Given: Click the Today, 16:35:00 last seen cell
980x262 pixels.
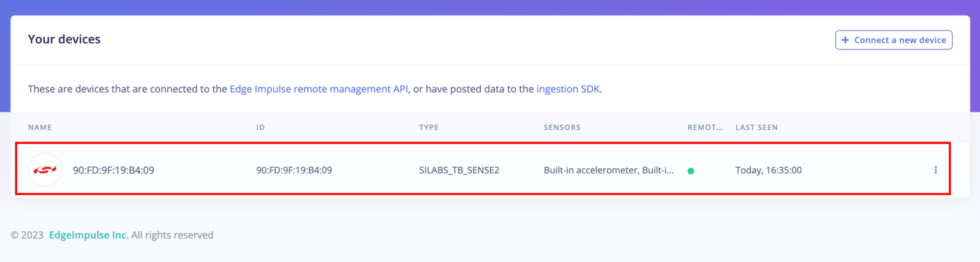Looking at the screenshot, I should point(768,170).
